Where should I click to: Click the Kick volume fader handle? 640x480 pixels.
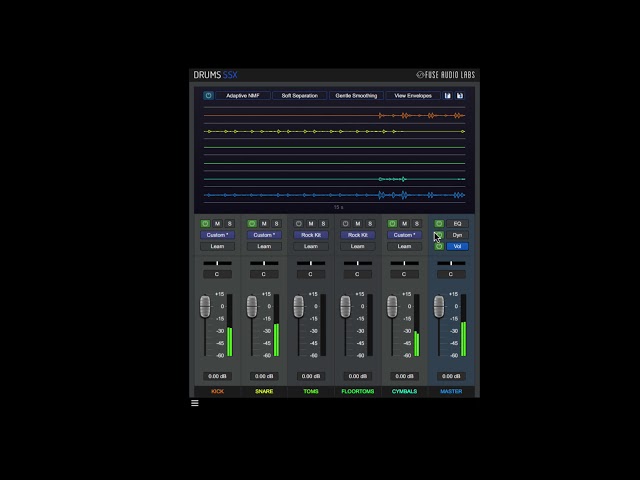pos(205,307)
